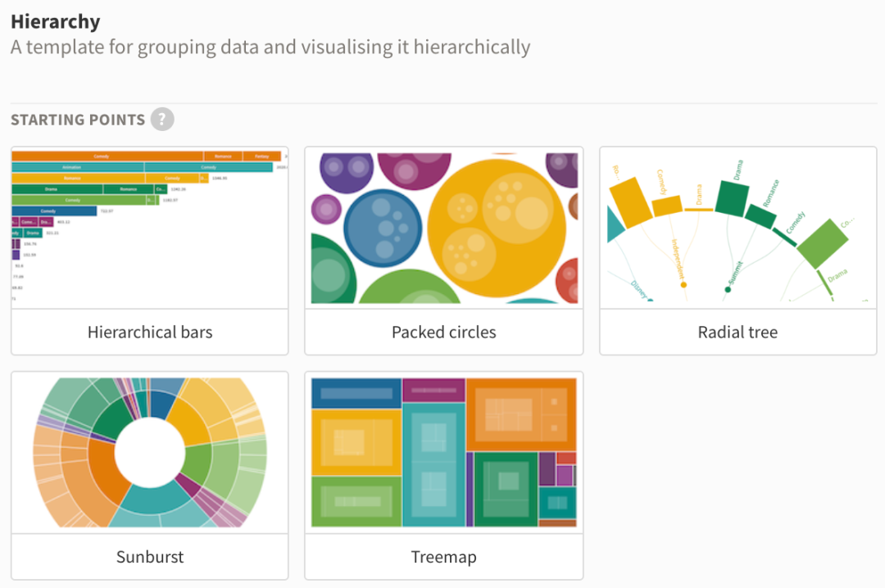Open the Sunburst chart preview
This screenshot has width=885, height=588.
tap(149, 452)
